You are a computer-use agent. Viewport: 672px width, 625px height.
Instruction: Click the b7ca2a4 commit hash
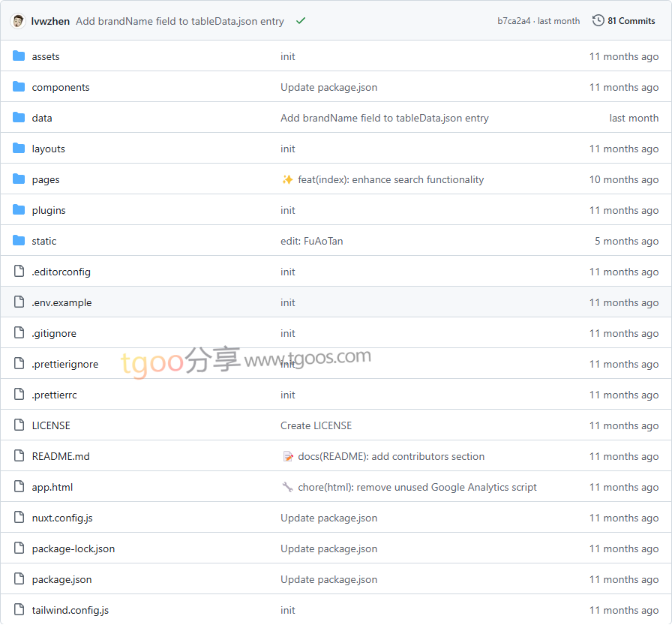(513, 21)
